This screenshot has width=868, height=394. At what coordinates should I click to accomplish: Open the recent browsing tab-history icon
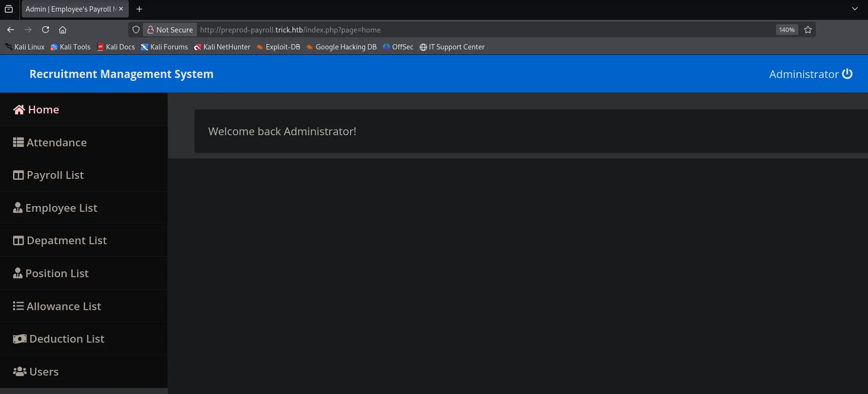[9, 9]
